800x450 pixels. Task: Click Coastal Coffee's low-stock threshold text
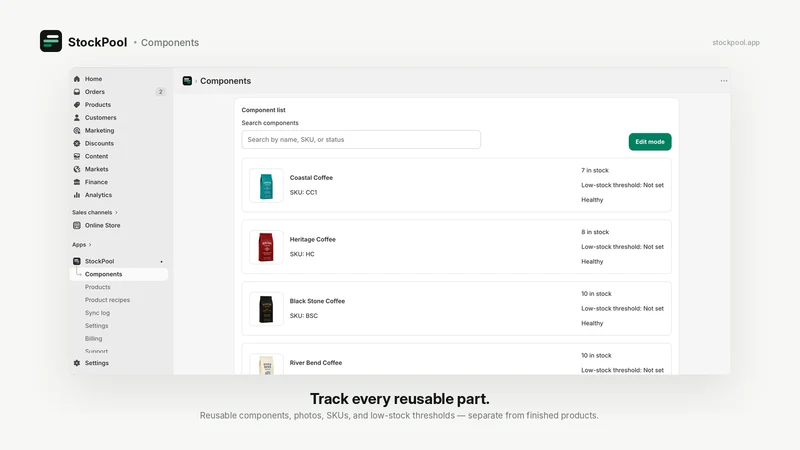click(622, 185)
